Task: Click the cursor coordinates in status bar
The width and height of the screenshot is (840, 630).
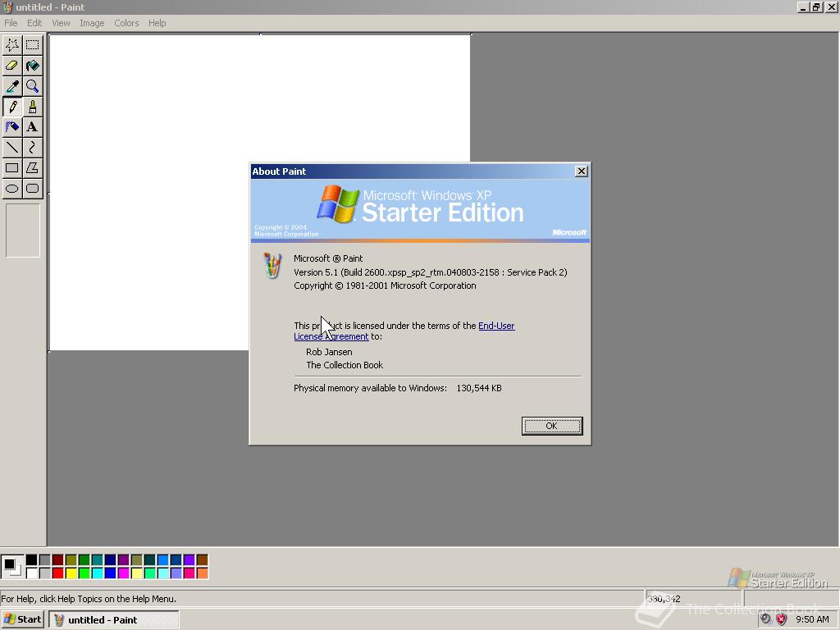Action: [664, 599]
